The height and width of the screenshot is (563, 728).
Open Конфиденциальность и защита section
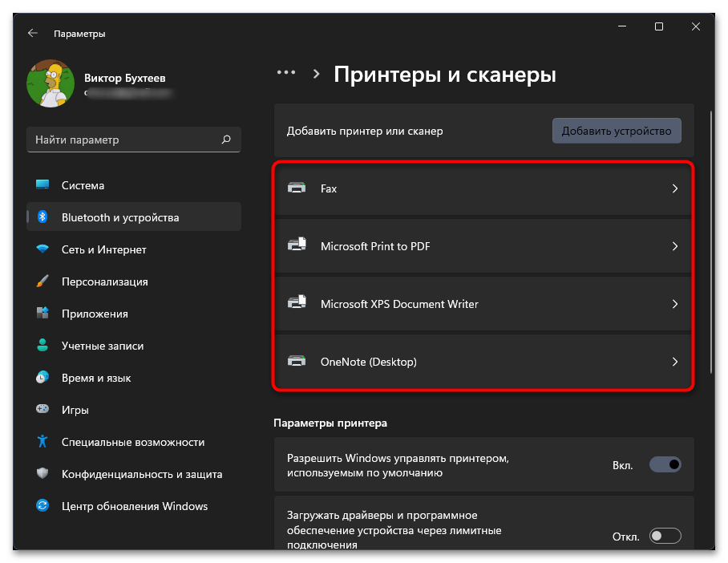pos(134,474)
